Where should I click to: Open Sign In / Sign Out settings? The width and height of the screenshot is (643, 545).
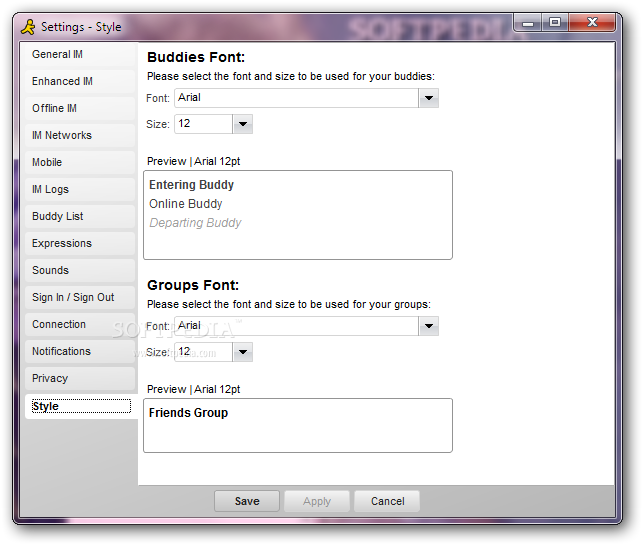(x=80, y=298)
